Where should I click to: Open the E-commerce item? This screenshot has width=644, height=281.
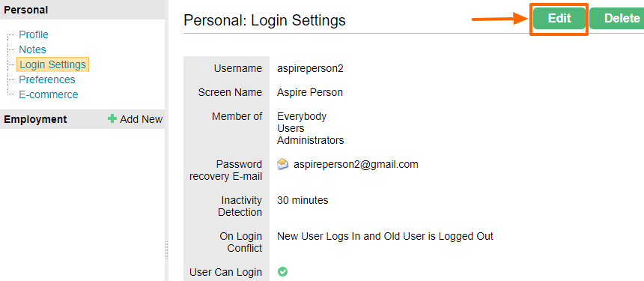(x=49, y=94)
